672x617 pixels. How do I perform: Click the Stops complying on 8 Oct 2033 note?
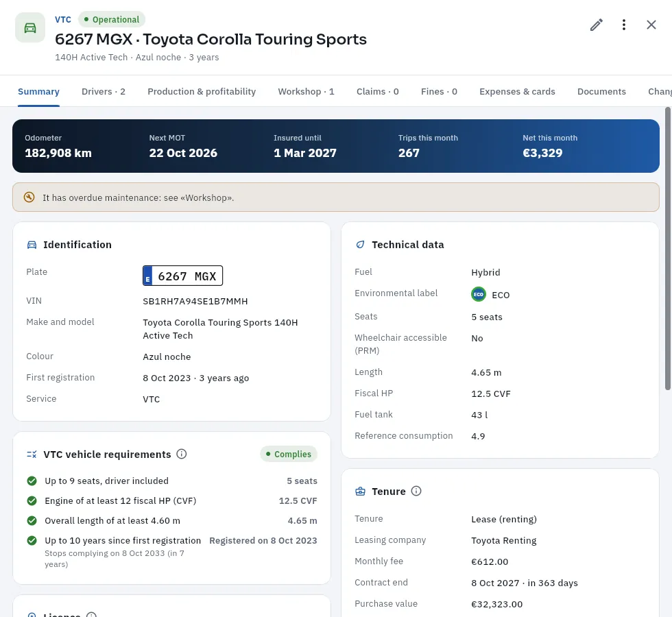click(115, 559)
